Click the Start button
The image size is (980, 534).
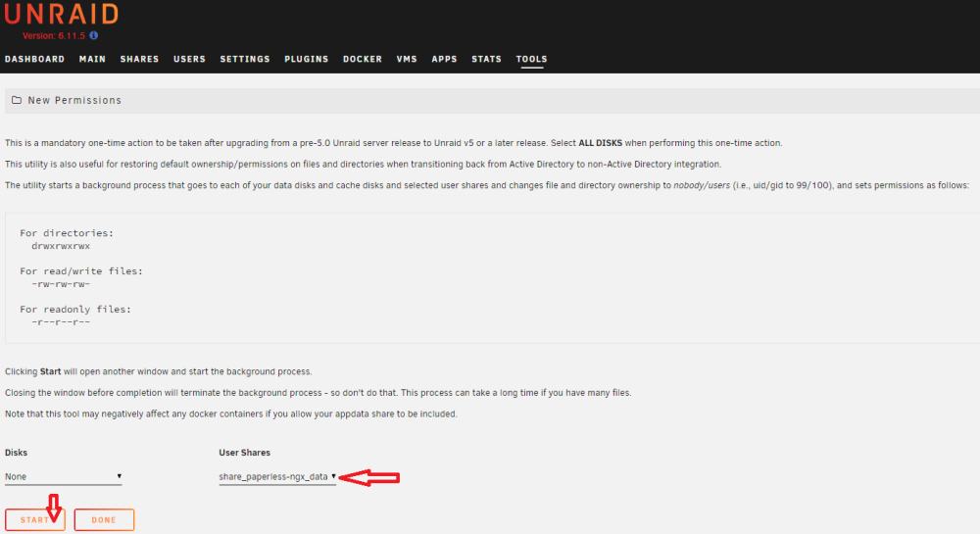coord(35,519)
